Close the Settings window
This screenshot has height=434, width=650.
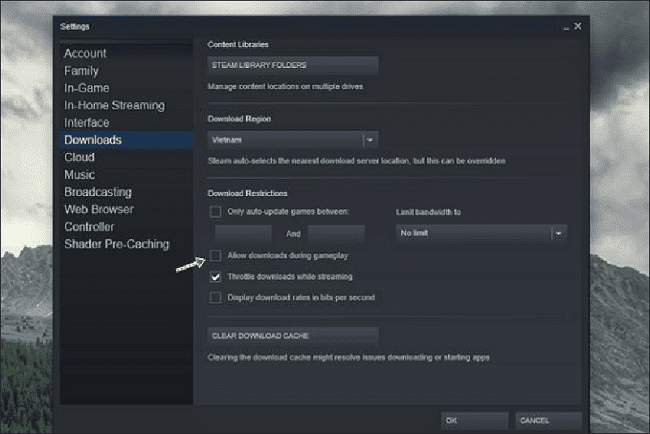(578, 27)
